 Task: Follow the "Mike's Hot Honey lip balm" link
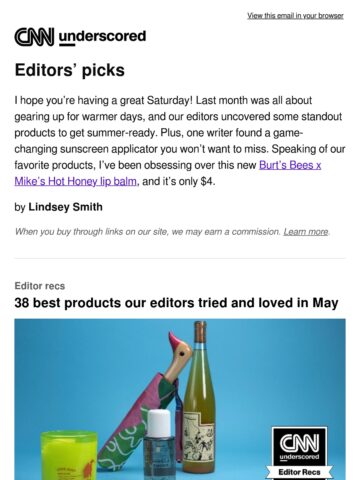(x=76, y=181)
